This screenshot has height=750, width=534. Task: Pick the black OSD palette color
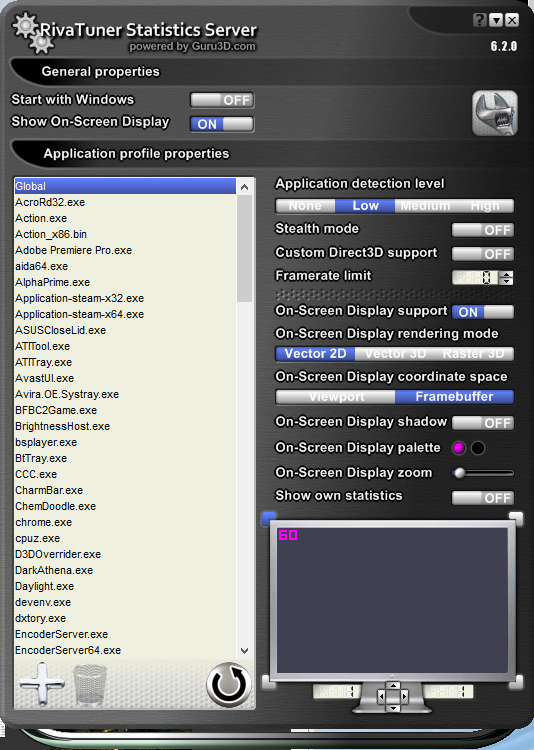(478, 448)
